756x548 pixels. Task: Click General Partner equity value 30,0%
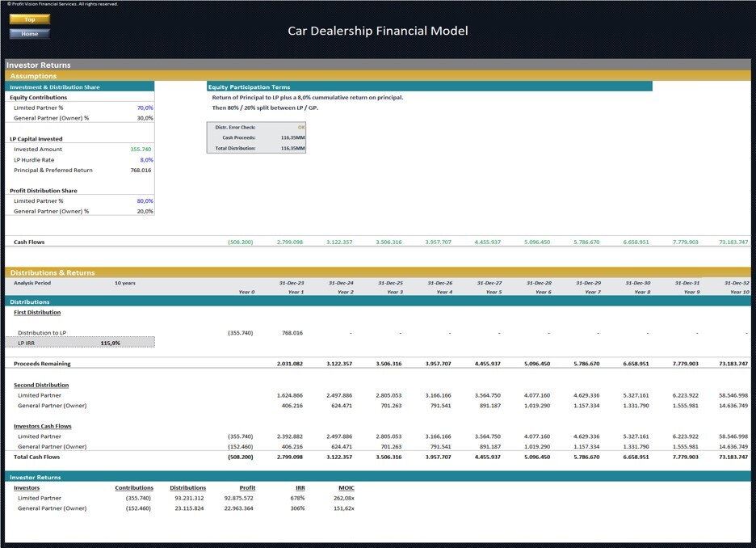point(145,118)
